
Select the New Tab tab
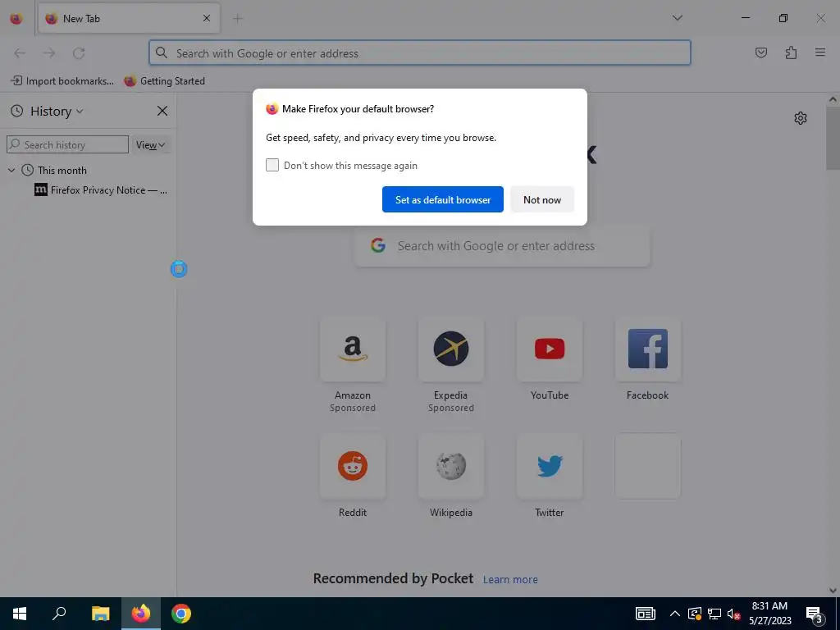(129, 18)
